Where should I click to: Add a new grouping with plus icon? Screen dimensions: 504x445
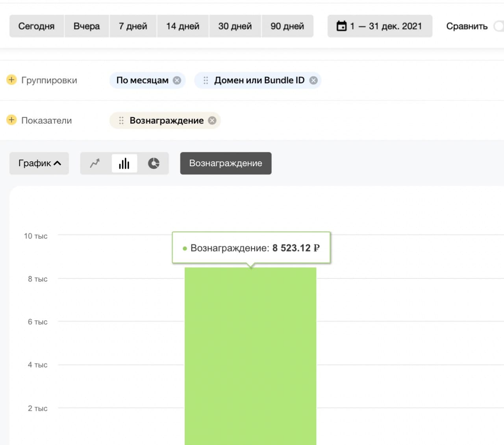pyautogui.click(x=11, y=80)
